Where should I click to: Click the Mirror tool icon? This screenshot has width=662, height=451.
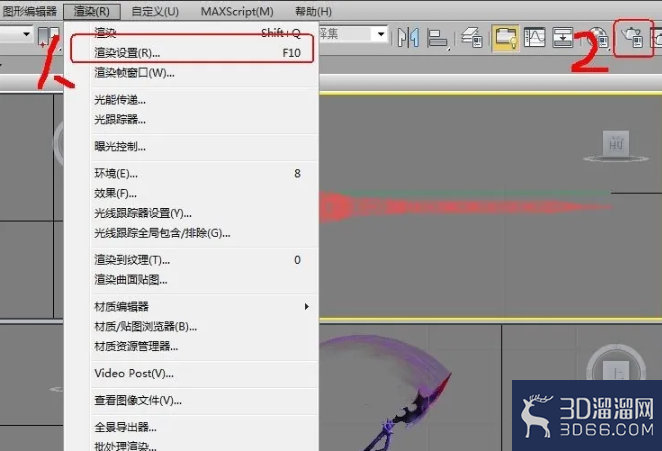408,38
